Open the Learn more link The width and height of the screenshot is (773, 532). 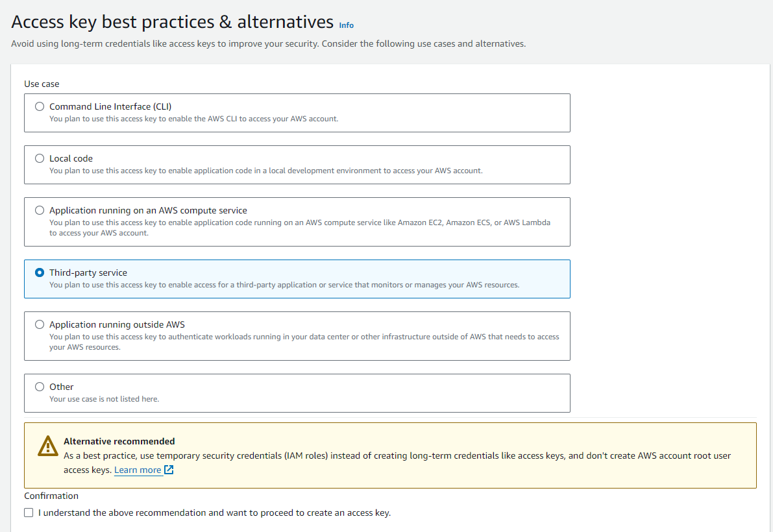[138, 470]
